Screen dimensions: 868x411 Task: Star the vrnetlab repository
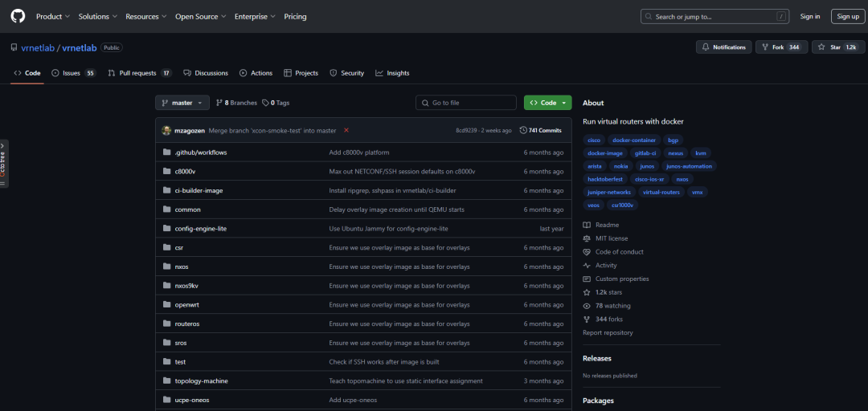click(x=838, y=47)
